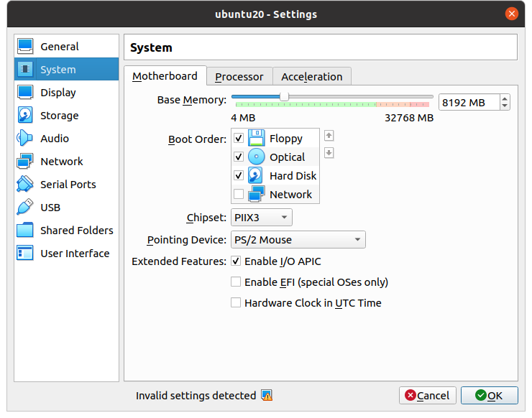The height and width of the screenshot is (418, 532).
Task: Select User Interface label in list
Action: click(75, 254)
